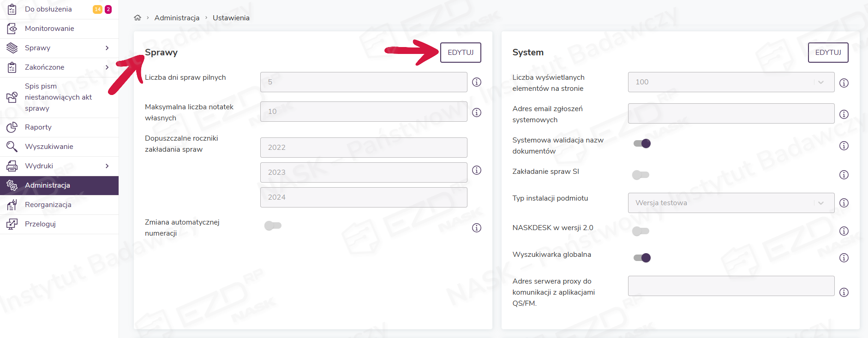Open the Typ instalacji podmiotu dropdown
This screenshot has width=868, height=338.
click(731, 203)
